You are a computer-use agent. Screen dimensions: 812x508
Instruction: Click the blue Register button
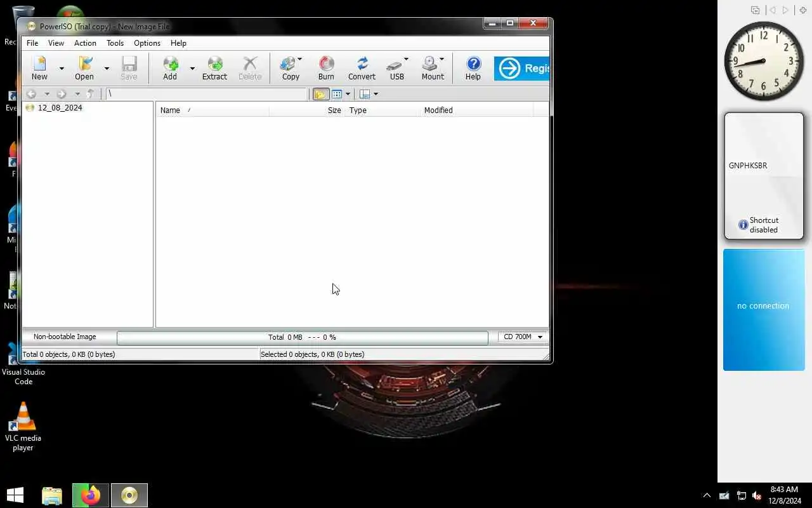(x=521, y=68)
